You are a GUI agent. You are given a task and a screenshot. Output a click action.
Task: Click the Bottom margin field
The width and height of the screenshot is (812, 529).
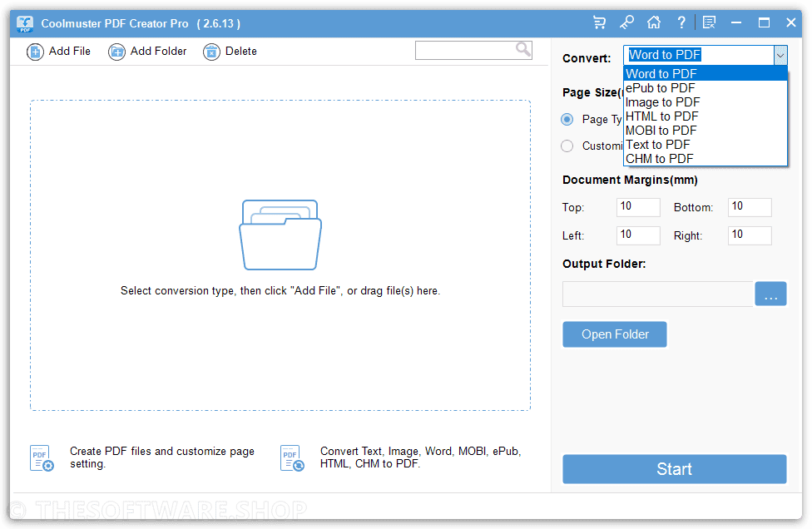(x=750, y=207)
